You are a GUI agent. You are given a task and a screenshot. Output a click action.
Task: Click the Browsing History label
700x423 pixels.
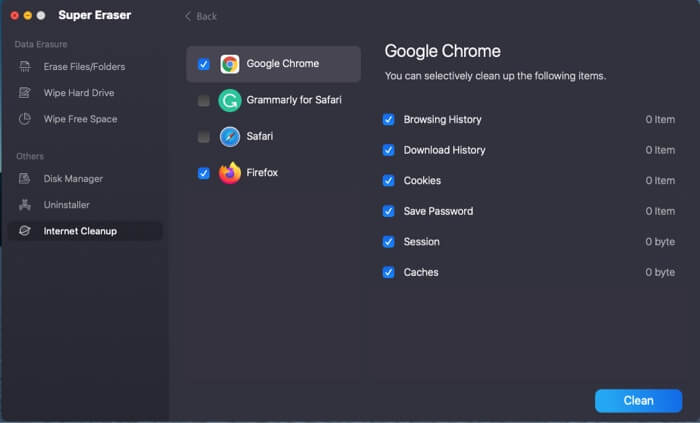click(x=442, y=120)
